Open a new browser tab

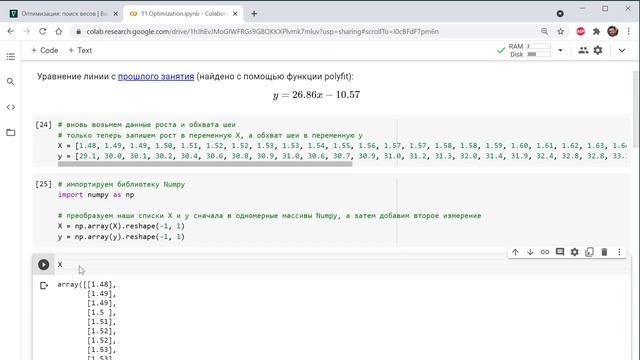[254, 13]
